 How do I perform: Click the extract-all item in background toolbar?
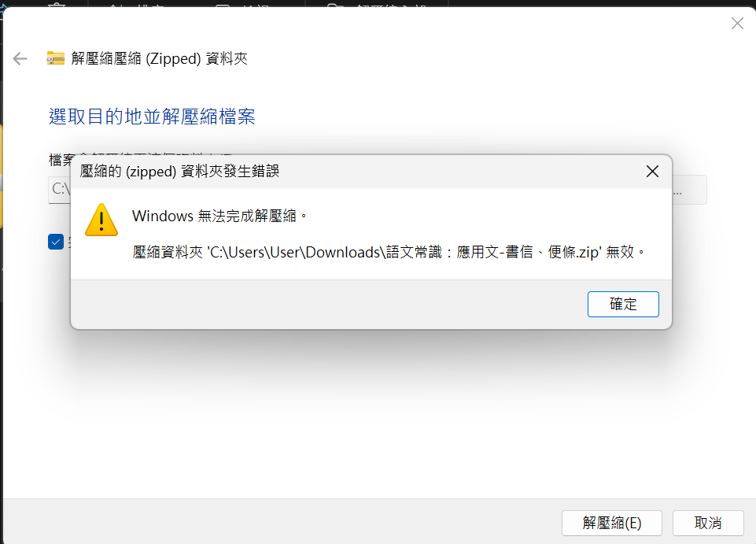tap(377, 5)
